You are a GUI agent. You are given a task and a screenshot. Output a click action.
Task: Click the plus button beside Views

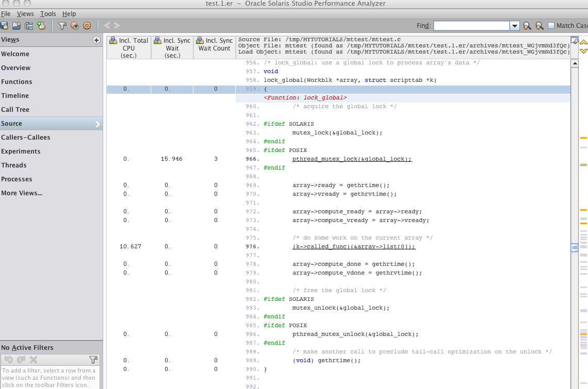click(96, 40)
